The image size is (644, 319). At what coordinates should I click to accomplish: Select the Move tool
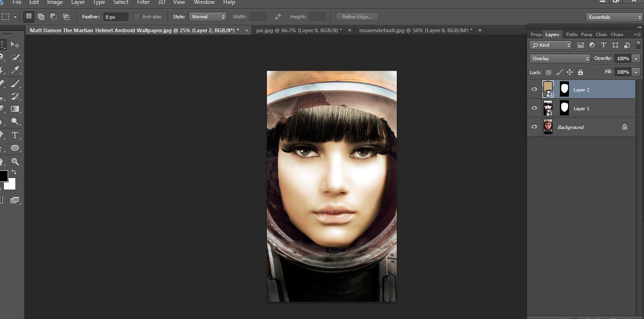coord(15,45)
